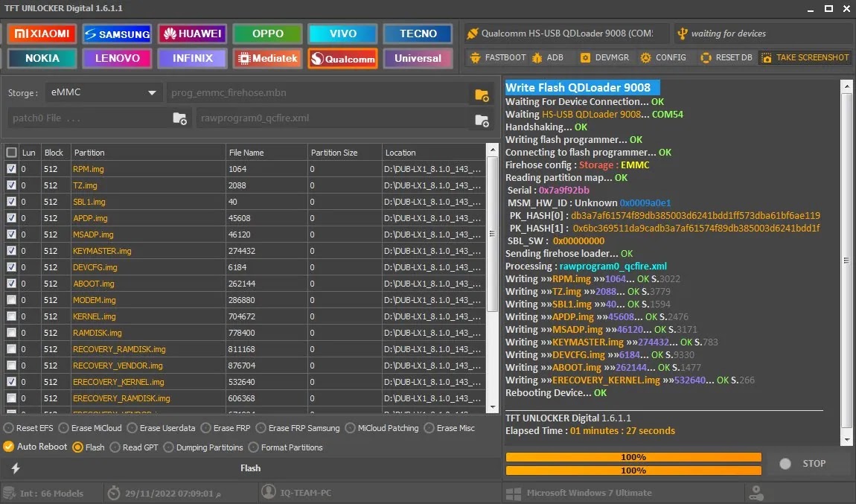Click the USB waiting for devices icon
The width and height of the screenshot is (856, 504).
coord(683,34)
